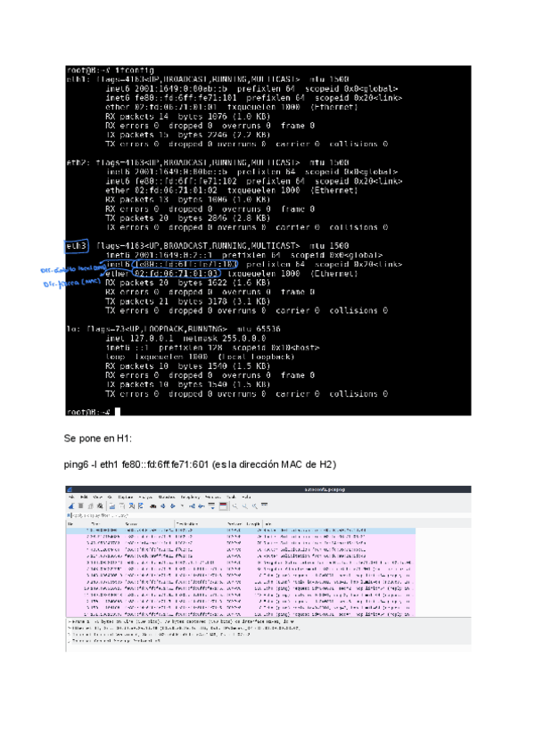Toggle auto-scroll during live capture
Screen dimensions: 535x756
[x=212, y=505]
